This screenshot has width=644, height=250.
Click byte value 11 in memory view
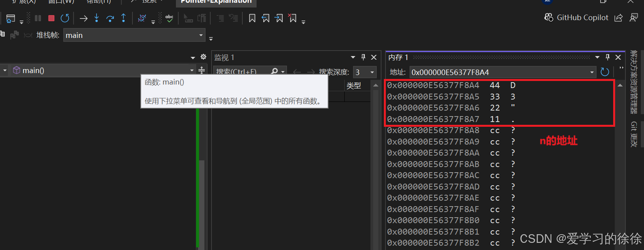(495, 119)
